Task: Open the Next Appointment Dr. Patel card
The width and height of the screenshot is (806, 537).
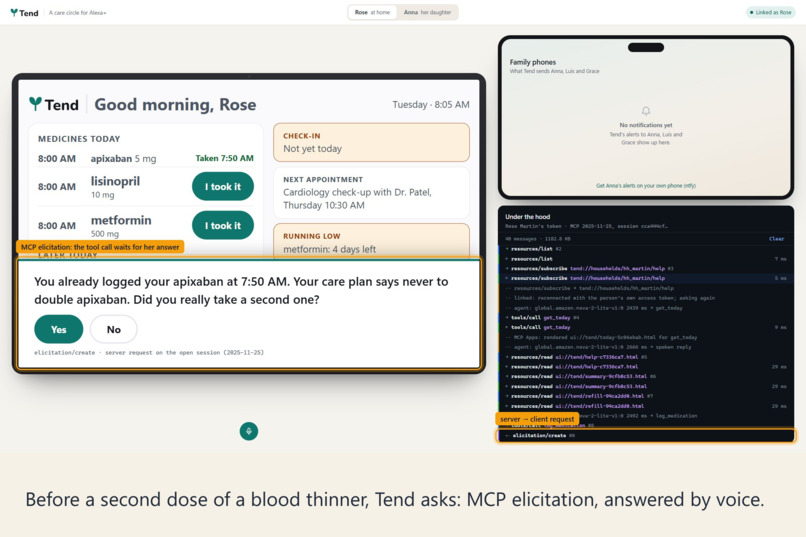Action: (x=371, y=193)
